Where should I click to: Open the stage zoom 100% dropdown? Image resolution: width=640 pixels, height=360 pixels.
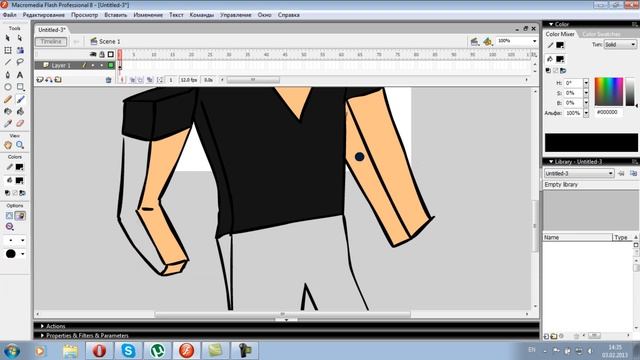pyautogui.click(x=534, y=41)
